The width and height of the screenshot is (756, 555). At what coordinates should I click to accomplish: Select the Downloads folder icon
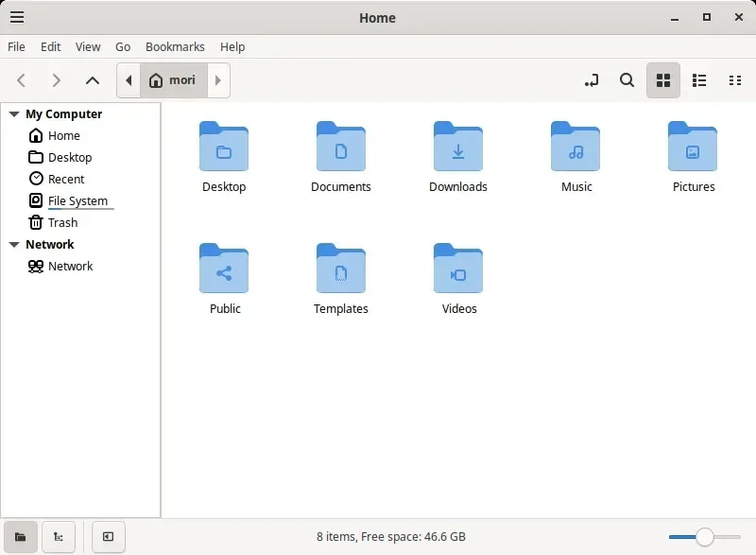click(458, 147)
